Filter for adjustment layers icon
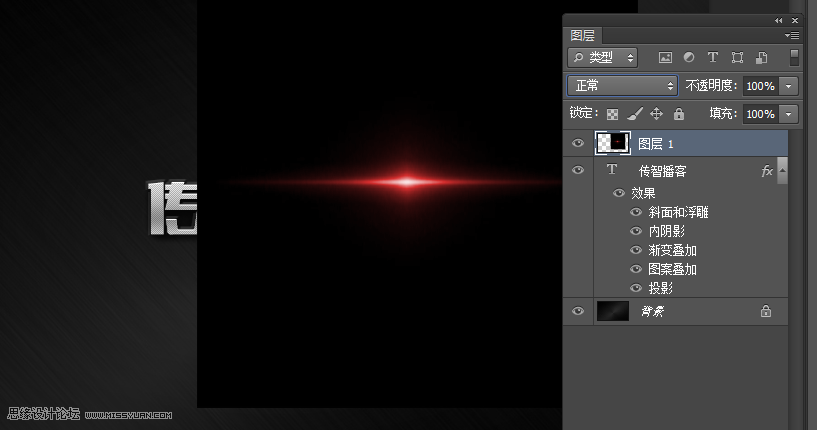This screenshot has width=817, height=430. 689,57
